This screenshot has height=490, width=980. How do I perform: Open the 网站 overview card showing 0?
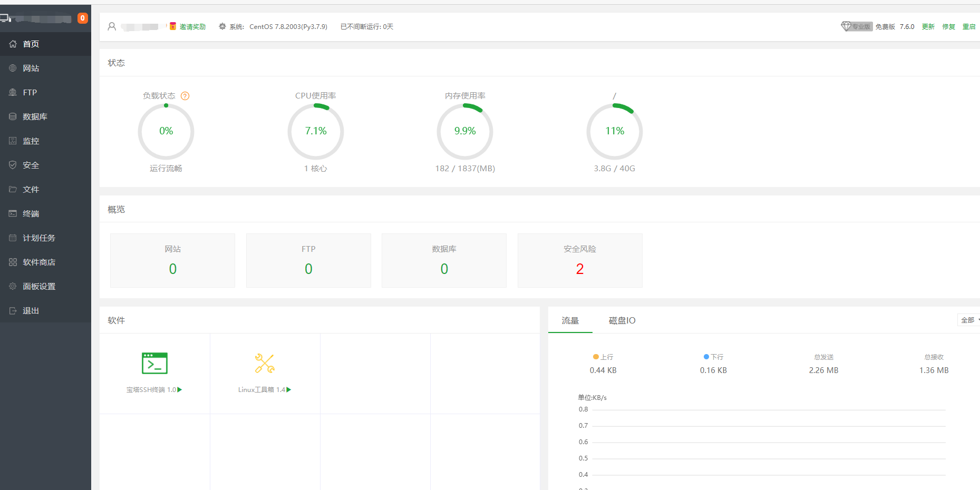[x=172, y=260]
